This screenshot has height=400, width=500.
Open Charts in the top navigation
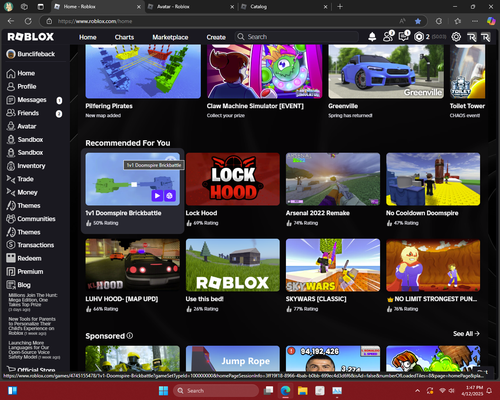coord(124,37)
